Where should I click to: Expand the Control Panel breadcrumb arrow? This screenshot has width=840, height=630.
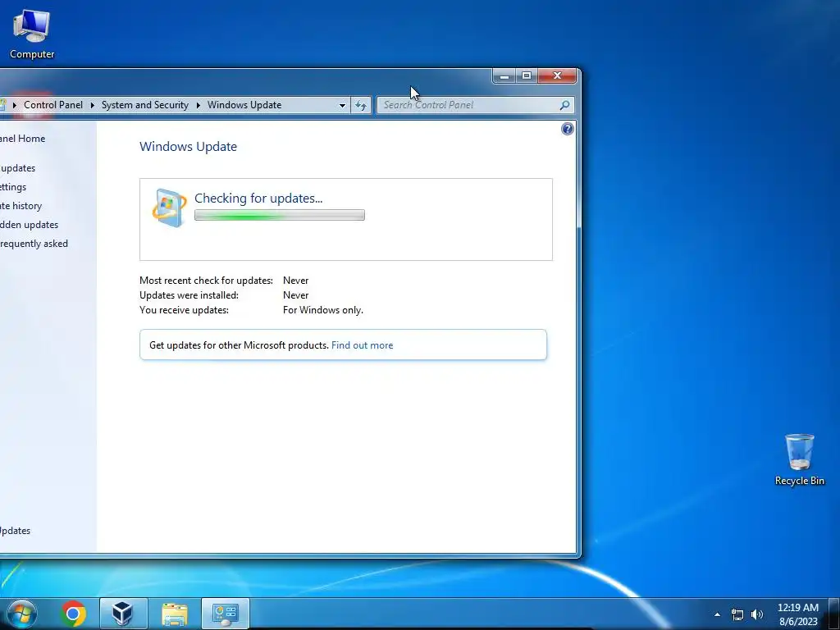[x=15, y=105]
